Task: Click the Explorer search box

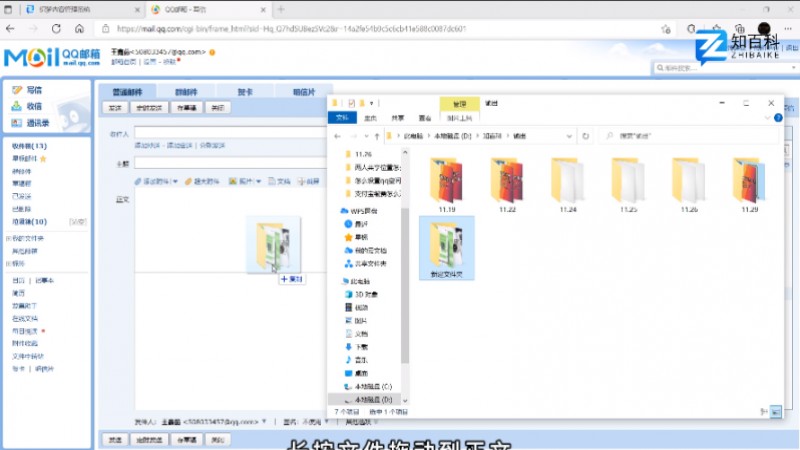Action: (690, 136)
